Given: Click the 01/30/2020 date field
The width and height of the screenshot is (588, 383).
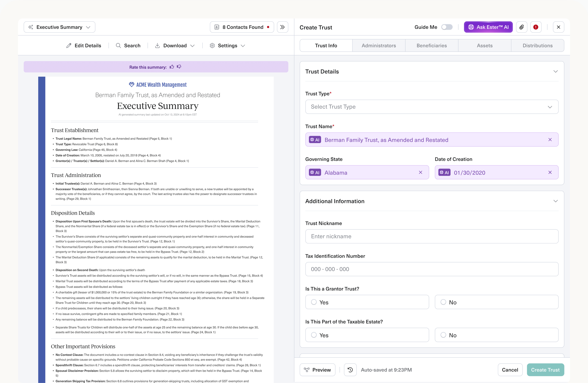Looking at the screenshot, I should [x=496, y=172].
